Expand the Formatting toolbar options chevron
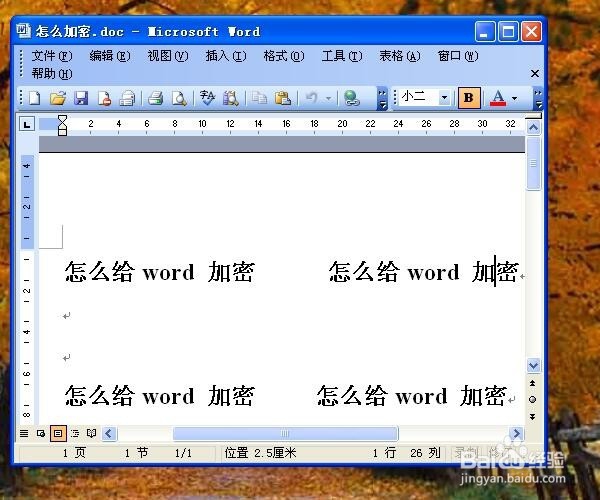Image resolution: width=600 pixels, height=500 pixels. click(x=538, y=99)
